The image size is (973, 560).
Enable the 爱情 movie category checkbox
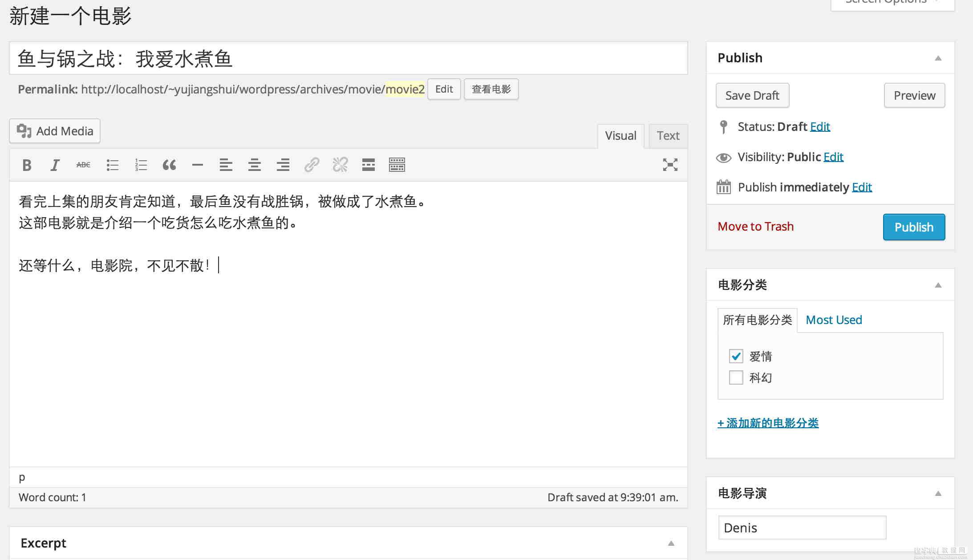[737, 356]
